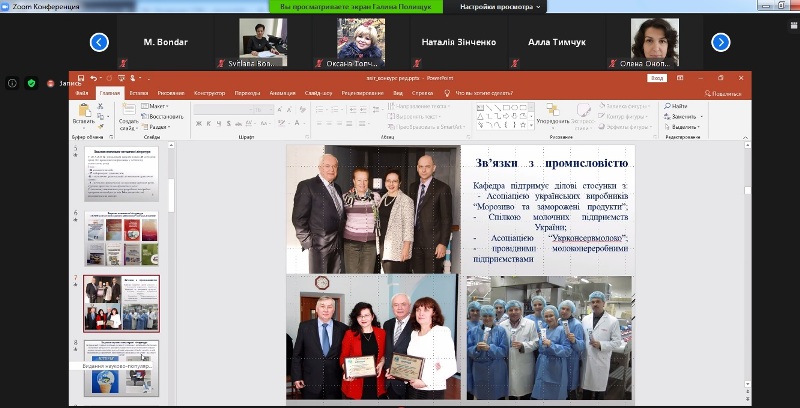
Task: Select M. Bondar participant tile
Action: click(165, 42)
